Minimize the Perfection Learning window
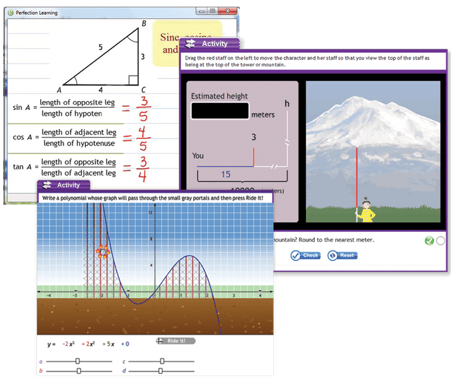The height and width of the screenshot is (379, 451). [x=201, y=11]
